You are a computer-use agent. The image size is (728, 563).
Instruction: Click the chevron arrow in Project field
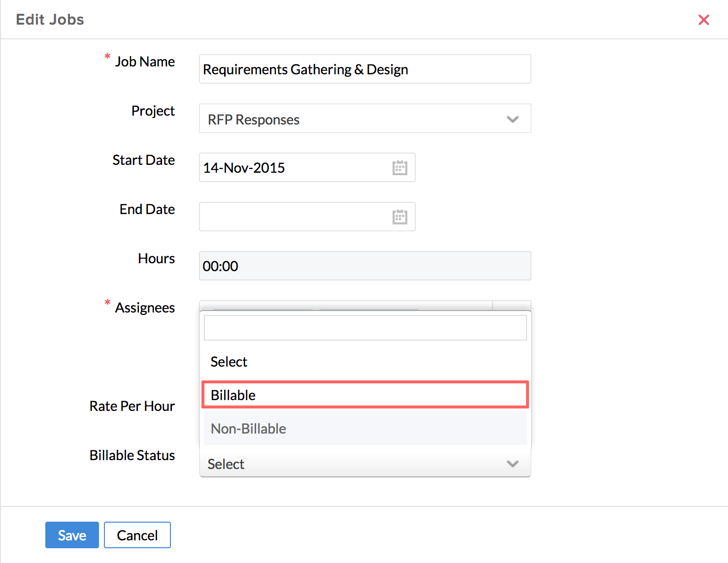tap(512, 119)
